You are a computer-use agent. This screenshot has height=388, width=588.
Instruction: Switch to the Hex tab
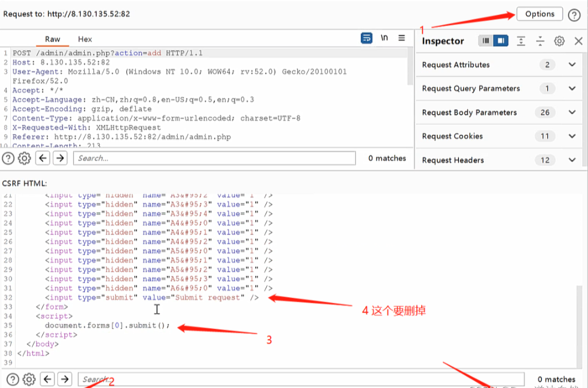pyautogui.click(x=85, y=39)
